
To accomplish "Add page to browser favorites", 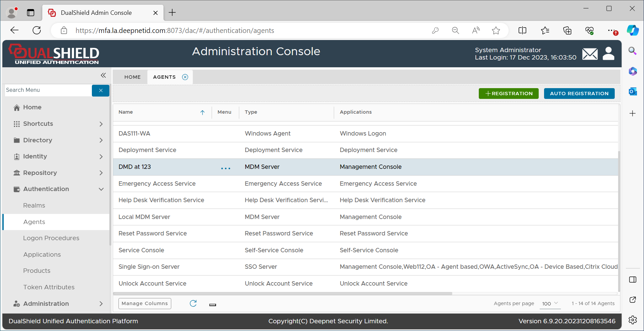I will pos(496,31).
